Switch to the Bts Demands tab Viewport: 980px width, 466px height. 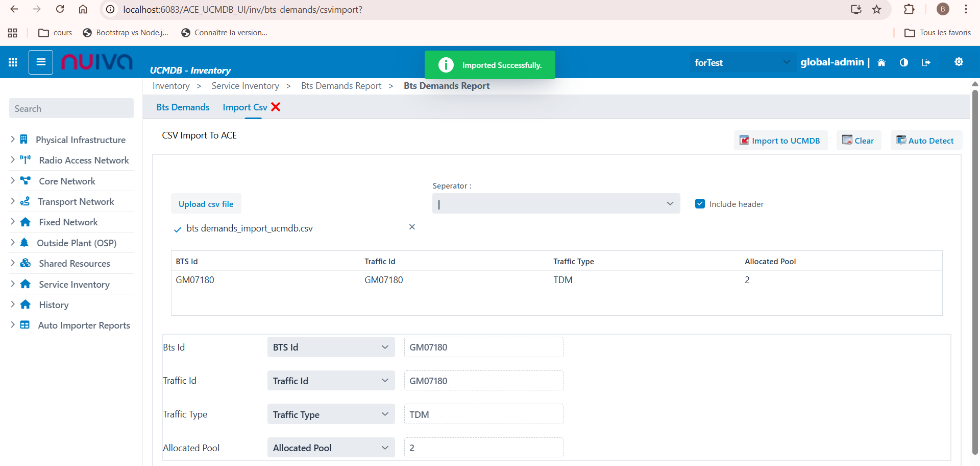coord(183,107)
